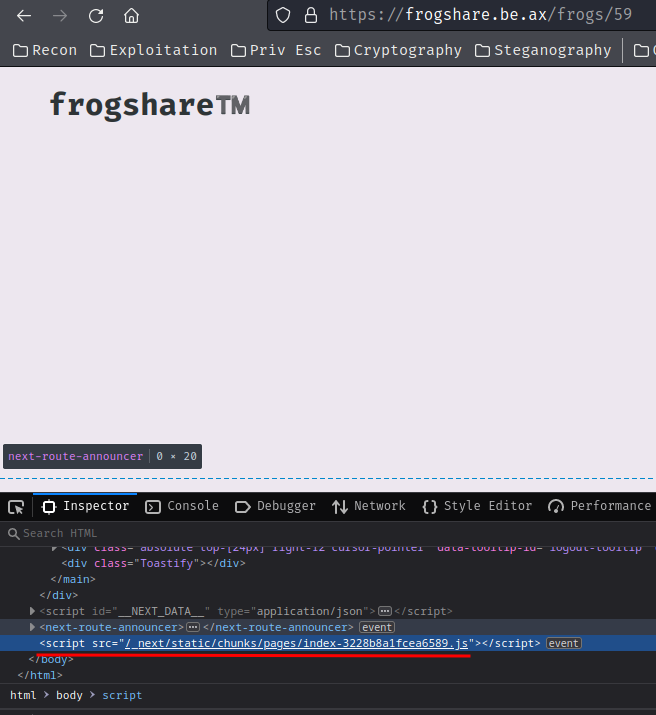Click the search magnifier icon in Inspector
Viewport: 656px width, 715px height.
click(14, 534)
